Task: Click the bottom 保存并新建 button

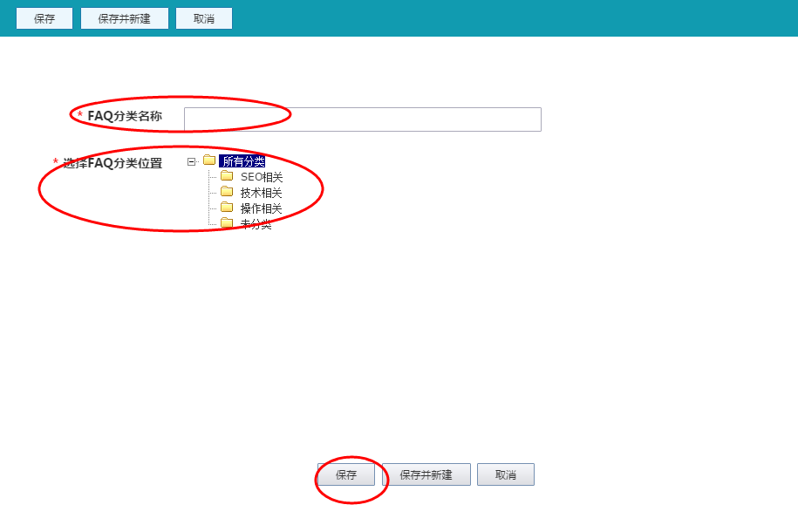Action: coord(426,474)
